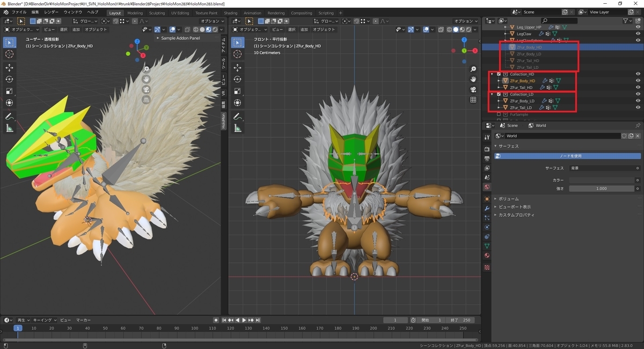
Task: Switch left viewport to rendered shading
Action: point(215,30)
